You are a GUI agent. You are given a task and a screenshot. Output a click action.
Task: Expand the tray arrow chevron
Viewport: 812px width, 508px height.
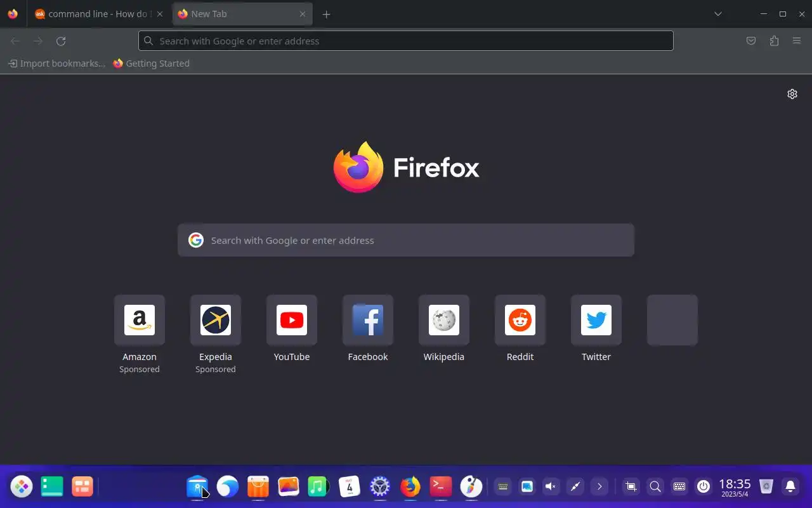pos(599,487)
